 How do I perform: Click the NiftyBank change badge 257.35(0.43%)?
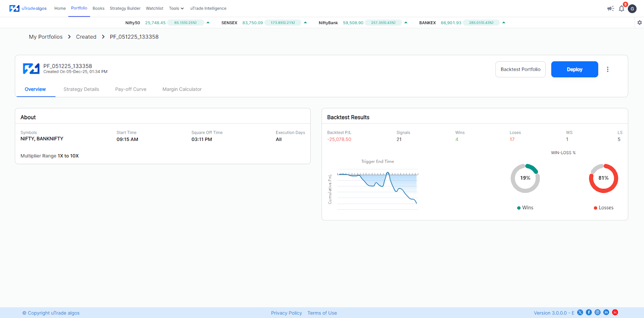pyautogui.click(x=383, y=23)
